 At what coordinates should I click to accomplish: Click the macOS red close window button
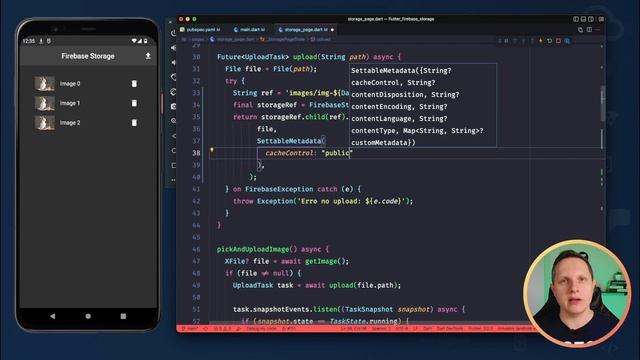(181, 19)
